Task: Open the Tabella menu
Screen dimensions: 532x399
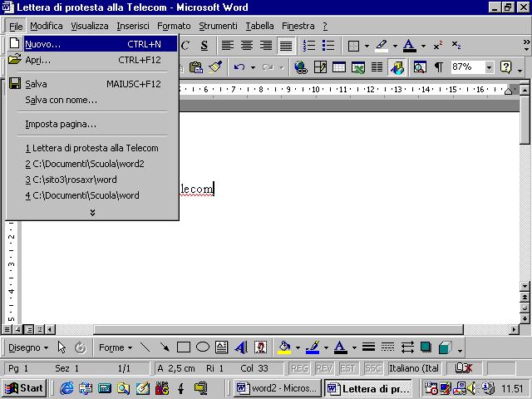Action: [259, 26]
